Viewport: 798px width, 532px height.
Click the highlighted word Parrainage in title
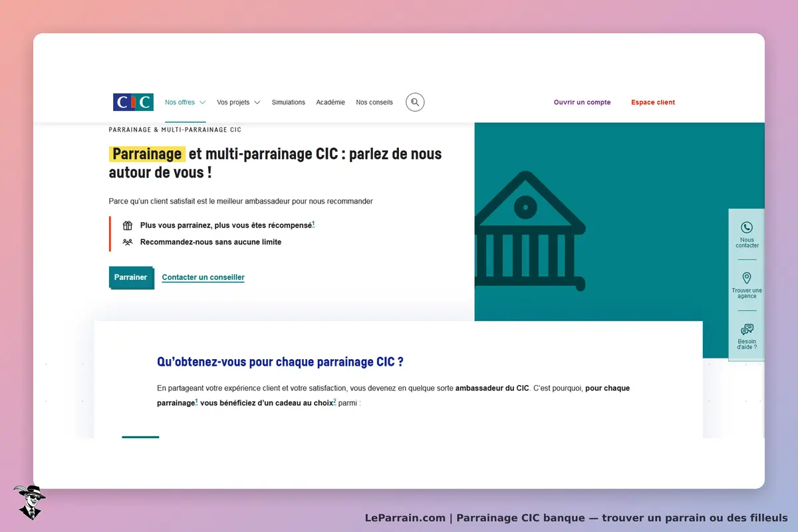[147, 154]
